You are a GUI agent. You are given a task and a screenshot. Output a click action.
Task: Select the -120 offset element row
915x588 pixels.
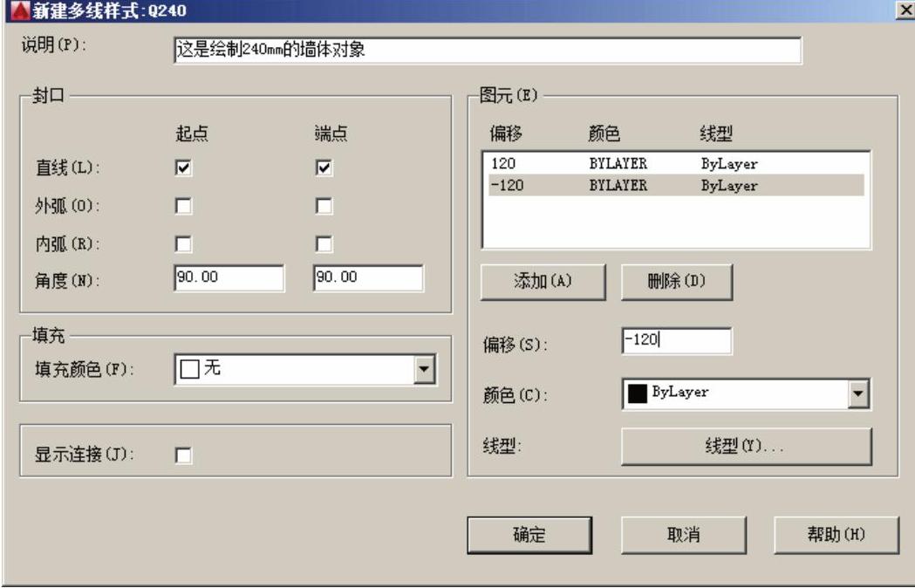pos(676,185)
